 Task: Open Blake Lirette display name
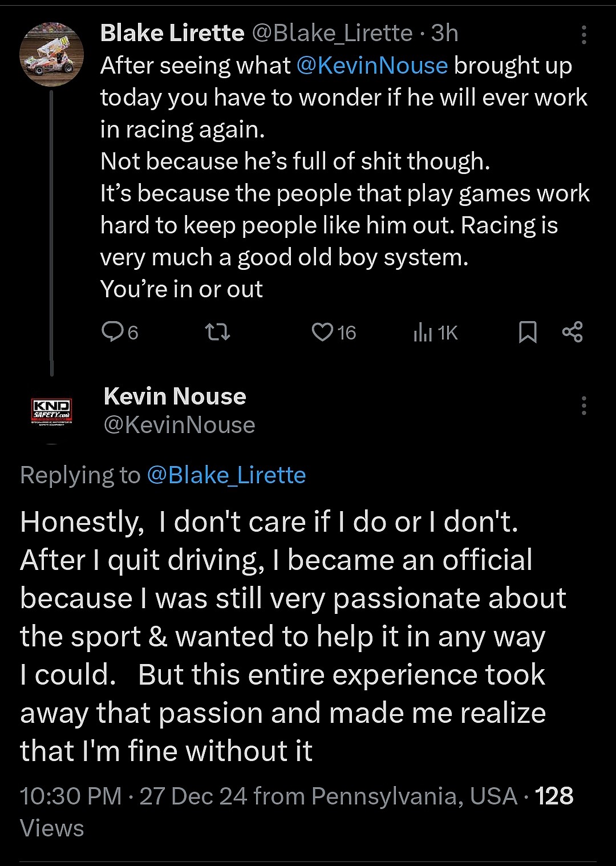pyautogui.click(x=172, y=33)
